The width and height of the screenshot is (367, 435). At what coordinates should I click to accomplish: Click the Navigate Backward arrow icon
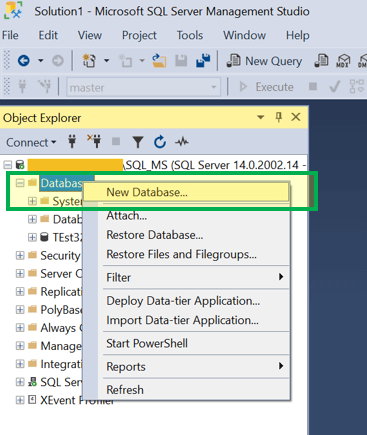tap(24, 61)
